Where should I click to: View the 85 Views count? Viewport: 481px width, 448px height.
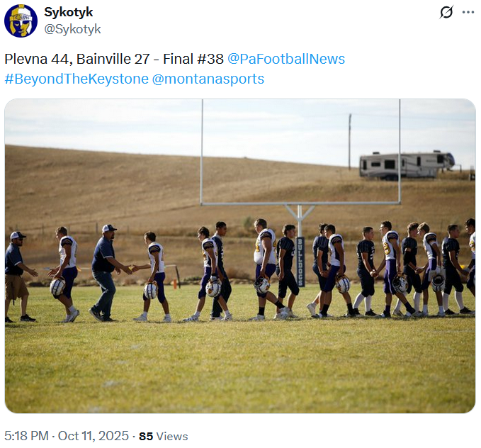tap(163, 436)
